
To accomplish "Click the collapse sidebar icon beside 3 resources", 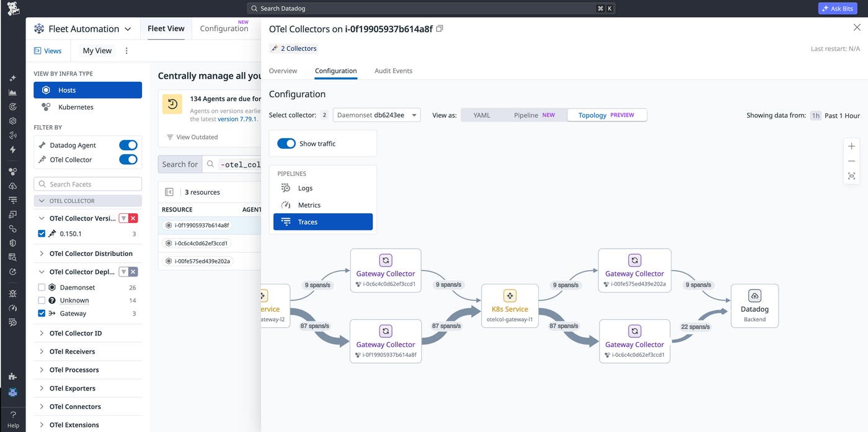I will pos(169,192).
